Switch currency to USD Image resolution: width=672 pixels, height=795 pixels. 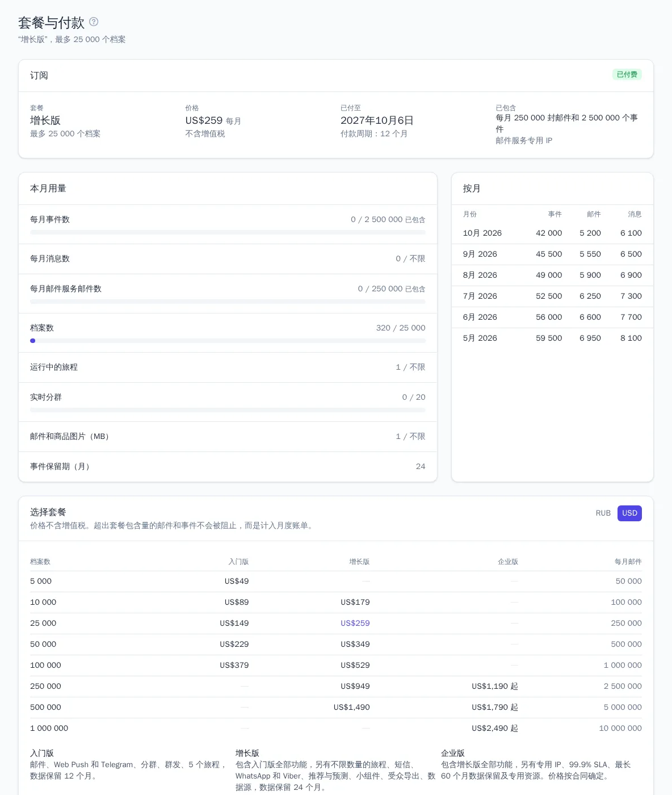[x=629, y=513]
